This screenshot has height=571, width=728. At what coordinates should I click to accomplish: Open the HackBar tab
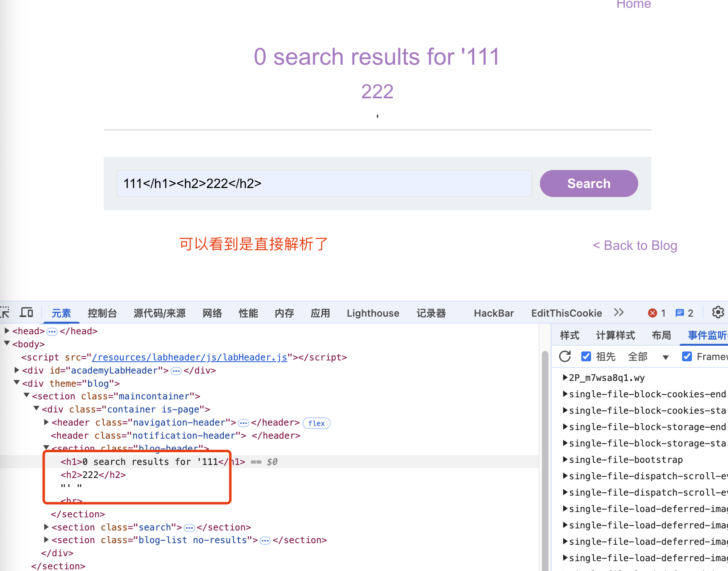[x=494, y=313]
